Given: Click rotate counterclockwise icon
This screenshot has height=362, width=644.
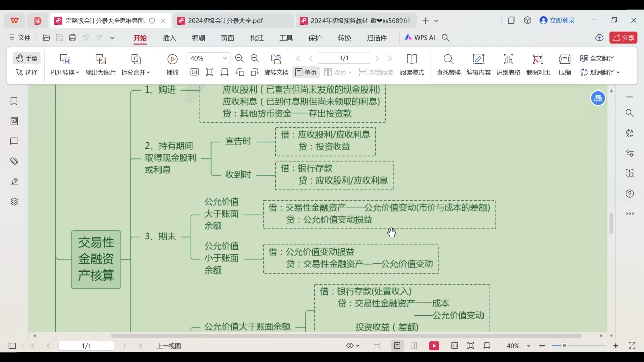Looking at the screenshot, I should click(x=240, y=72).
